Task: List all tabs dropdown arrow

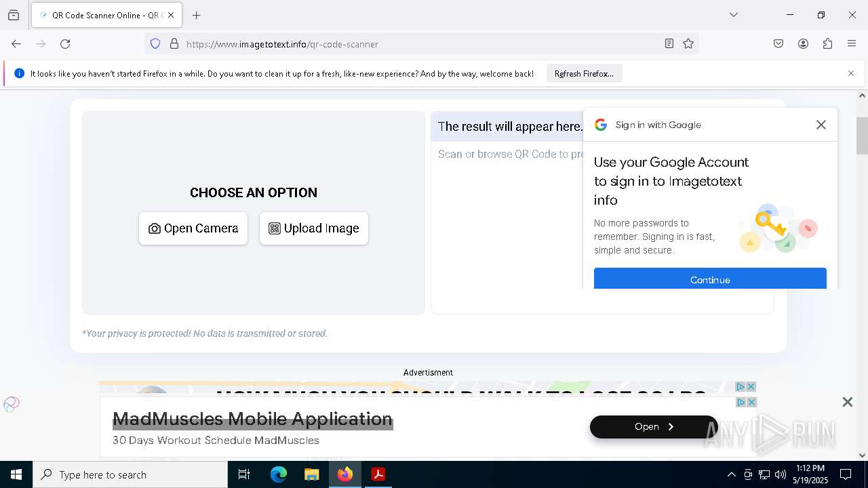Action: [x=734, y=15]
